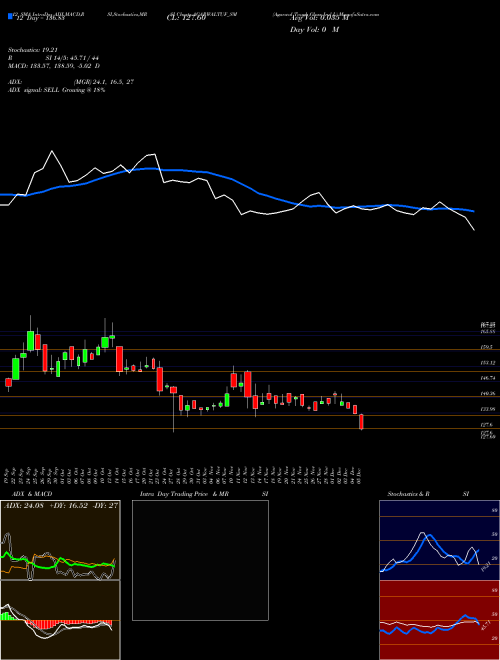Click the "SI 14/3: 45.71 / 44" value line
The width and height of the screenshot is (500, 660).
coord(72,58)
